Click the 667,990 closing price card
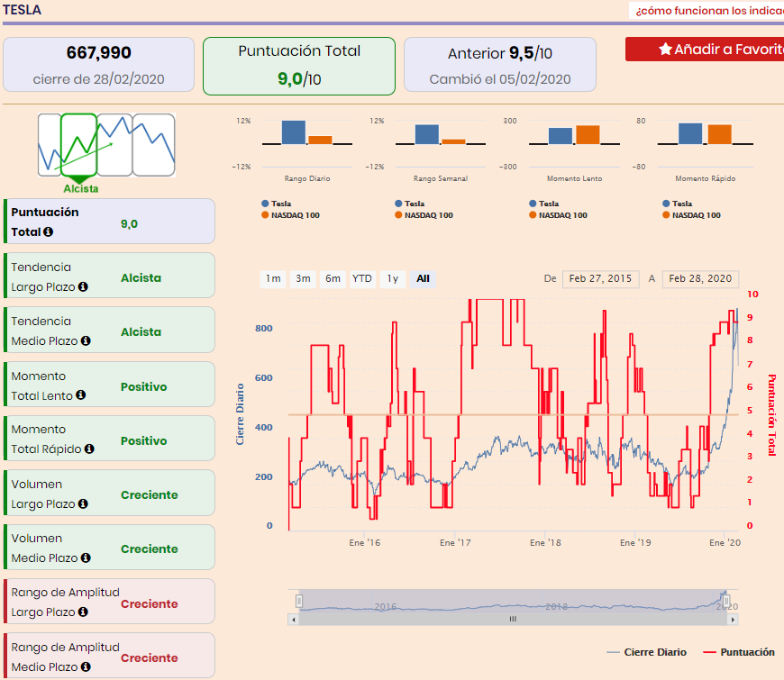 coord(98,65)
